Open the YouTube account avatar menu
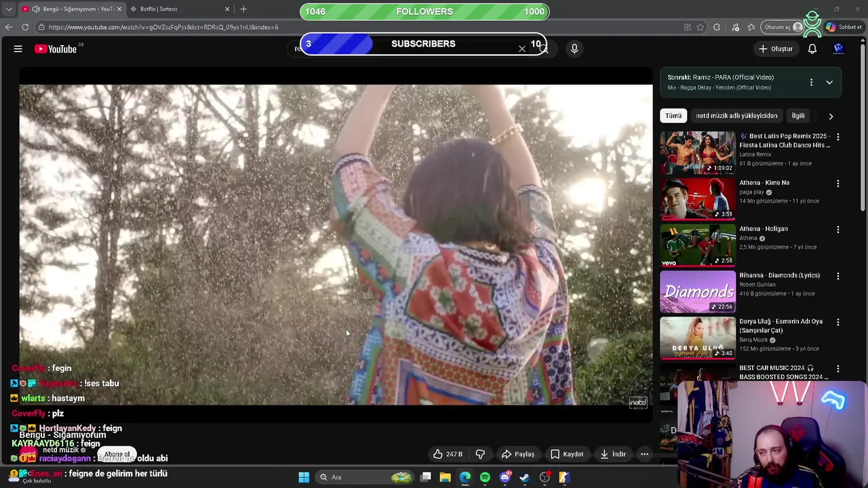Screen dimensions: 868x488 tap(839, 49)
